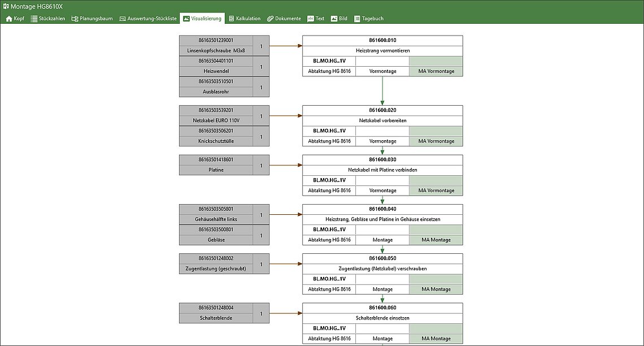Click the Kopf home icon
The width and height of the screenshot is (644, 346).
pos(8,19)
